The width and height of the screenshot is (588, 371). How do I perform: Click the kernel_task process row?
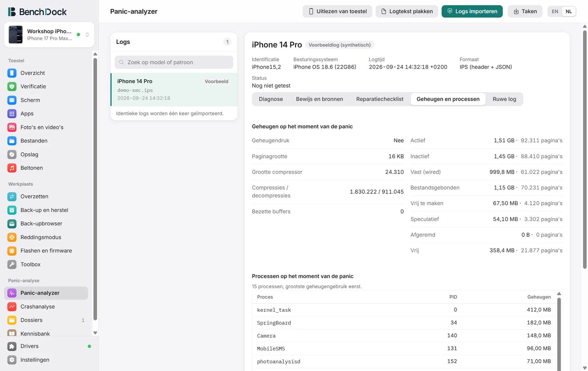404,310
